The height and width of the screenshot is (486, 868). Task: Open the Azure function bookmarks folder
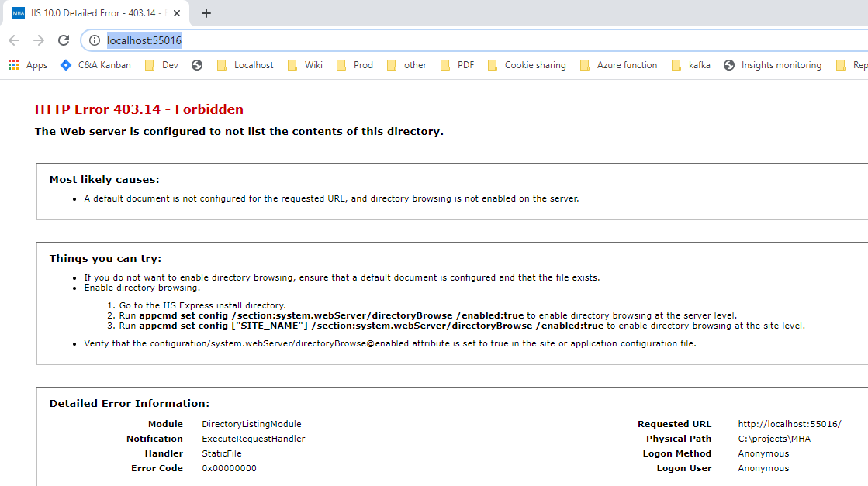pyautogui.click(x=618, y=65)
